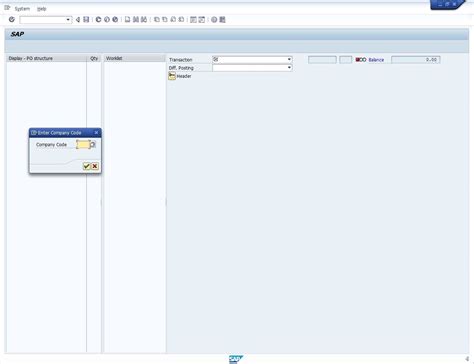Click the Diff. Posting label
This screenshot has width=474, height=364.
[181, 68]
